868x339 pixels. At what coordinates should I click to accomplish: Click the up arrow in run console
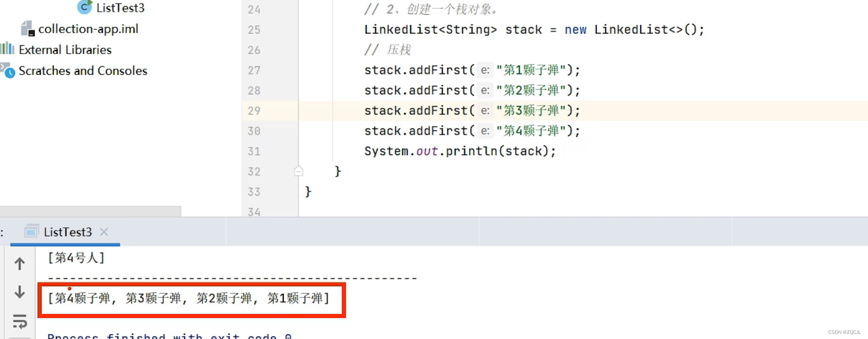click(20, 264)
